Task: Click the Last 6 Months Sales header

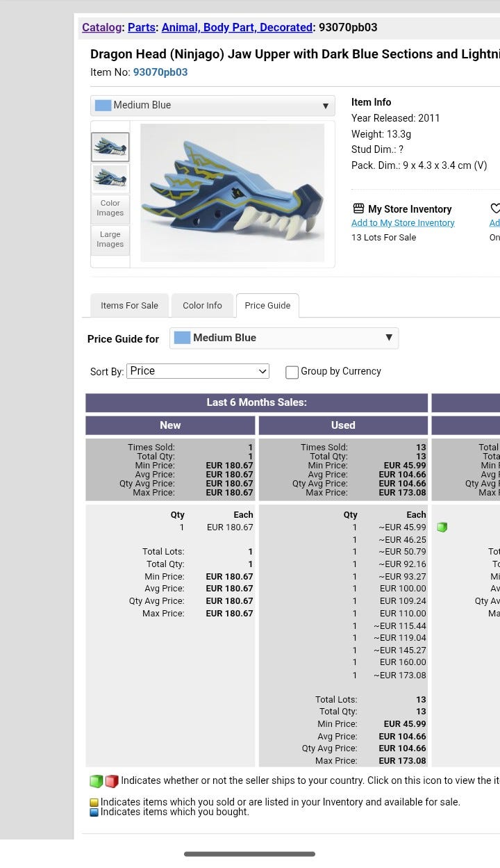Action: (256, 402)
